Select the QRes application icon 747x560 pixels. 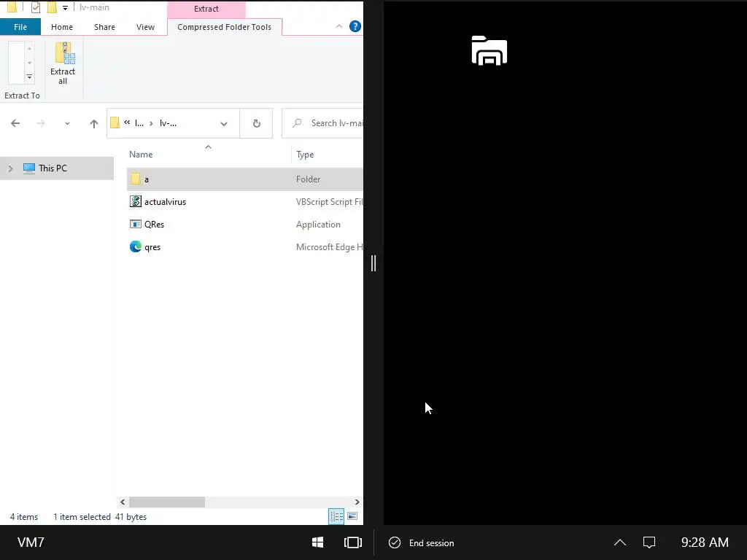tap(135, 224)
